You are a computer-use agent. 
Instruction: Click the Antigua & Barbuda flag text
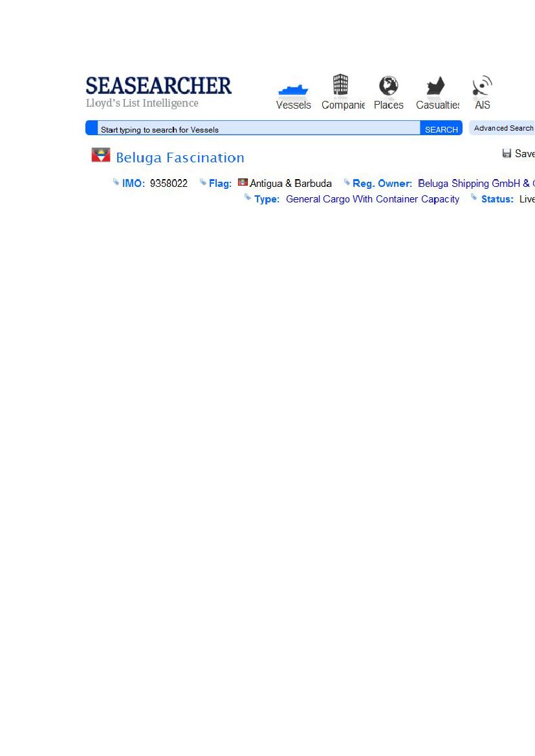coord(290,184)
